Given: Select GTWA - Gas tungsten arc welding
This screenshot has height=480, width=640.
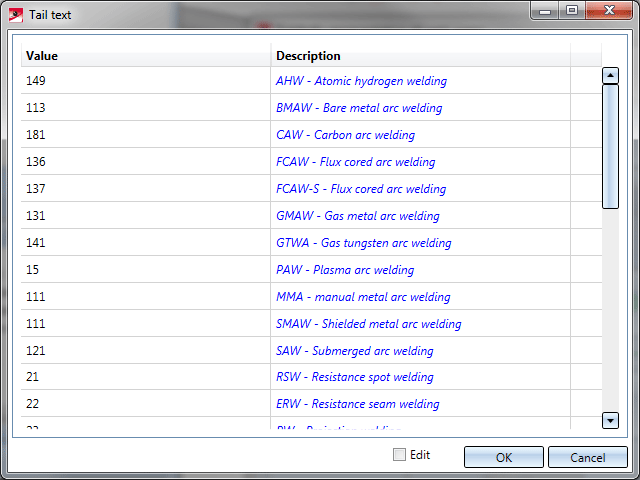Looking at the screenshot, I should (364, 242).
